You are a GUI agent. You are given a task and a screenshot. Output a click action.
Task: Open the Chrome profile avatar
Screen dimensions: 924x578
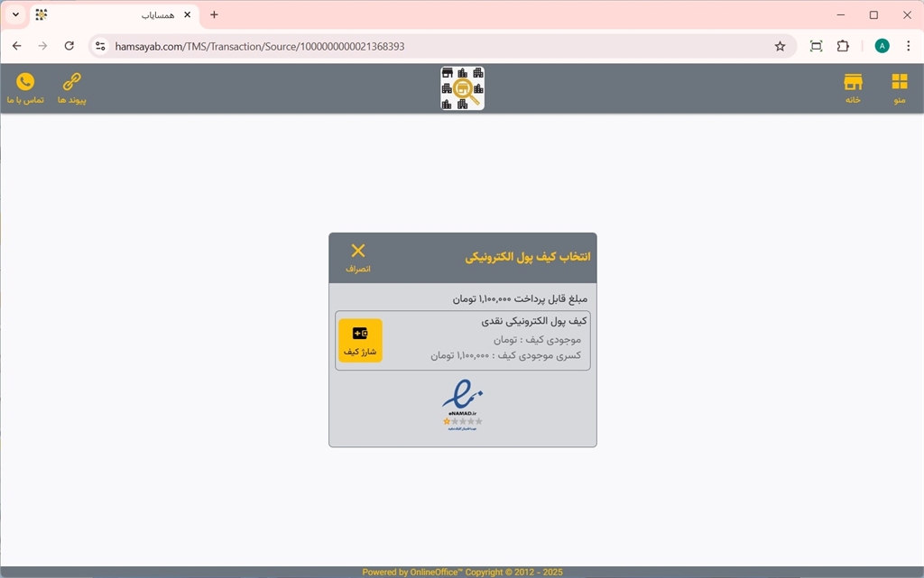(x=882, y=46)
